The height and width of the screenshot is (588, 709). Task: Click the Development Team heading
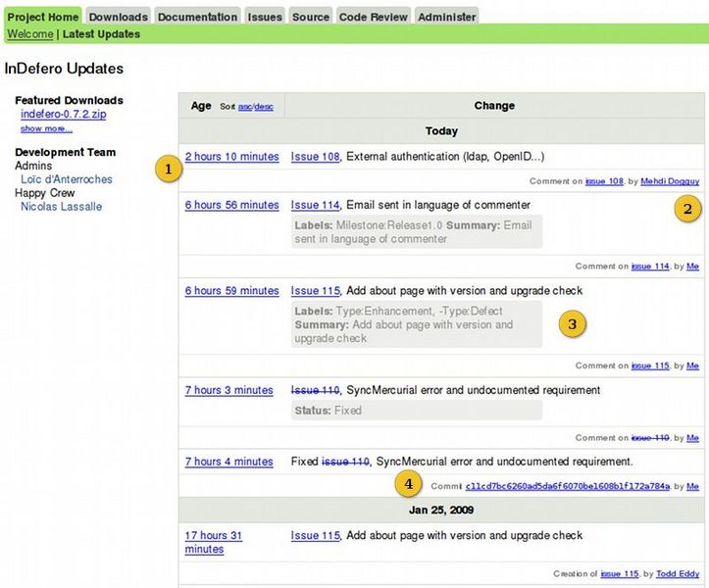[x=65, y=152]
